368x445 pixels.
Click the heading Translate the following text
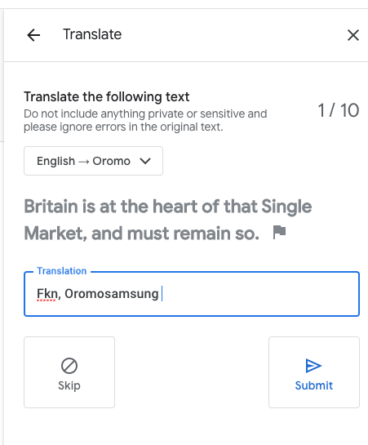[x=106, y=97]
